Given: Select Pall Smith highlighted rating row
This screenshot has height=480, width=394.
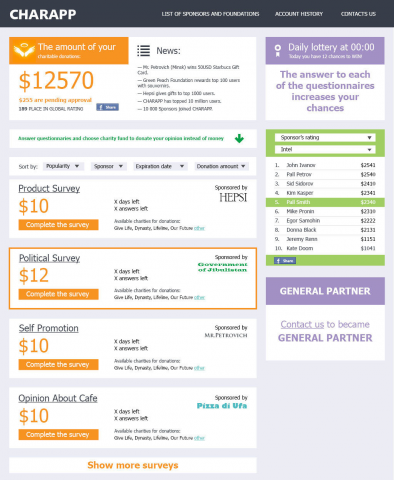Looking at the screenshot, I should [325, 202].
